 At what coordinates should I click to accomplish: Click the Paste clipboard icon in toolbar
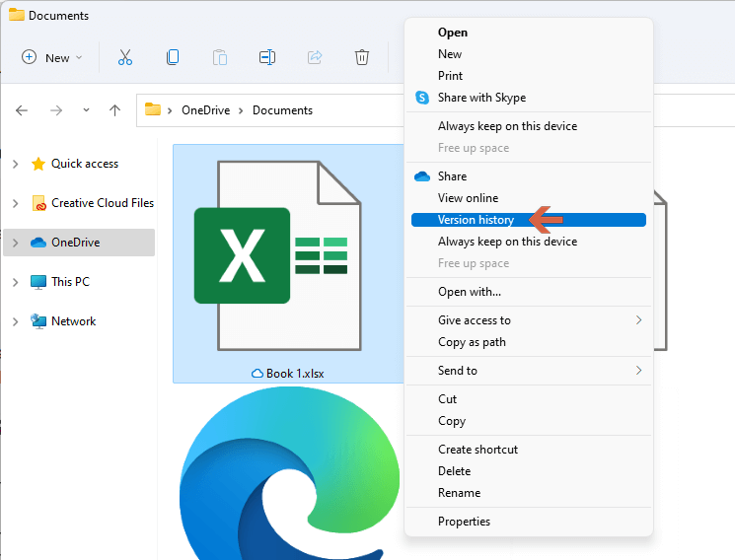coord(220,57)
